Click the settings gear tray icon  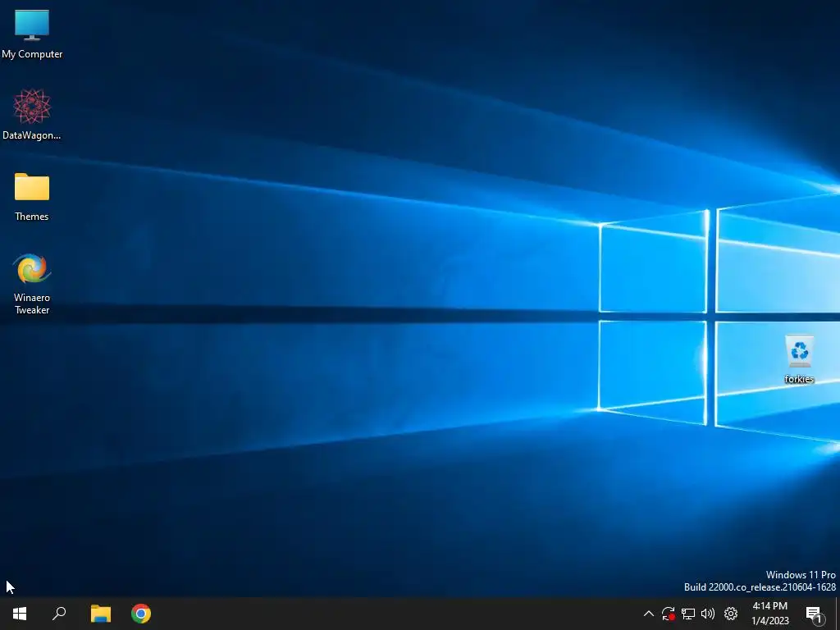[x=731, y=614]
